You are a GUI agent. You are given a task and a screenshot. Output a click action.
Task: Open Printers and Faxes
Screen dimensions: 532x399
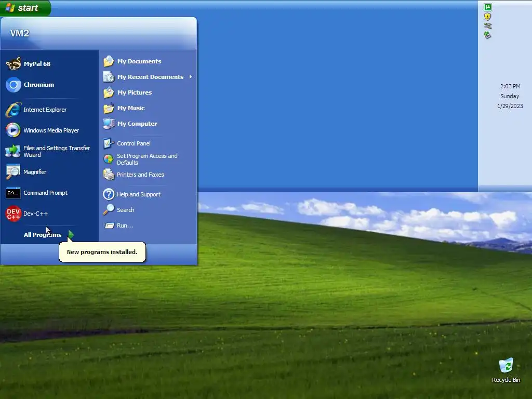click(148, 175)
